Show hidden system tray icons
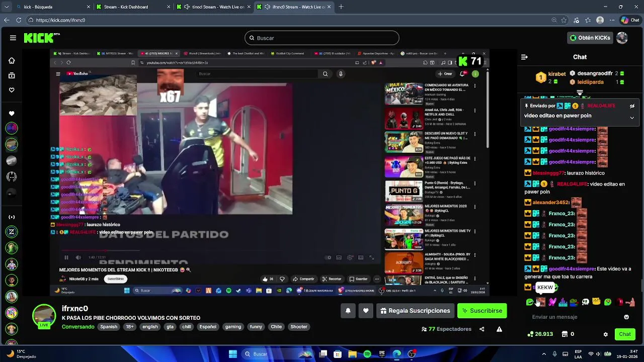This screenshot has height=362, width=644. (544, 354)
